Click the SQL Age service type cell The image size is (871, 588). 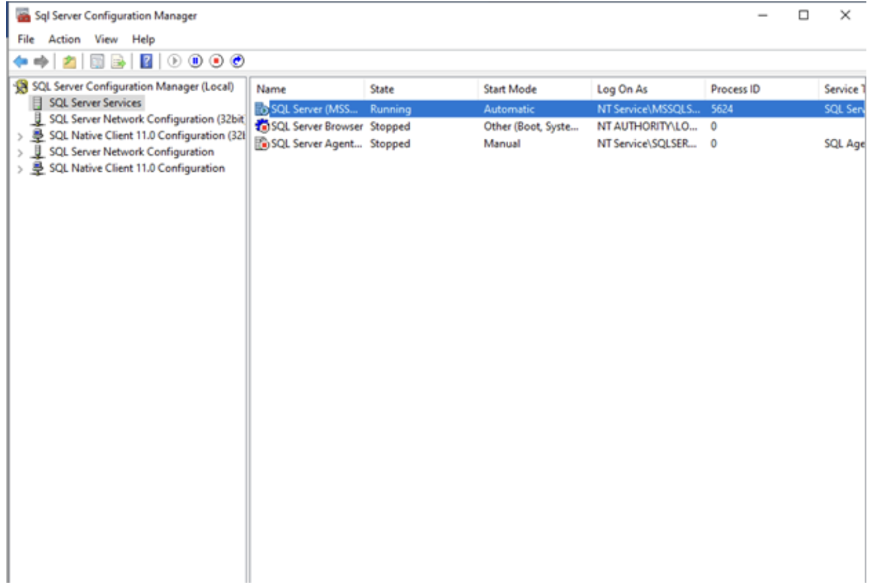click(845, 143)
